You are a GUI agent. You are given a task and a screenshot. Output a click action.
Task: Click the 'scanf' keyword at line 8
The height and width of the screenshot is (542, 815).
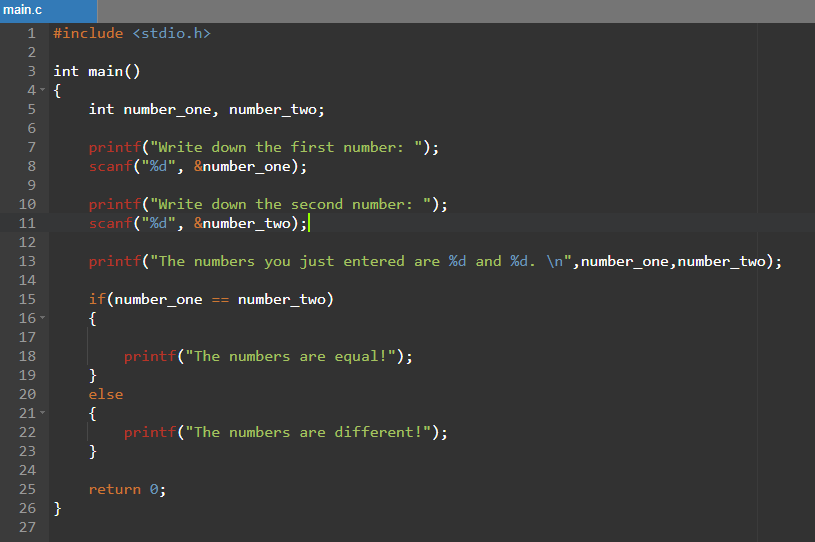110,166
